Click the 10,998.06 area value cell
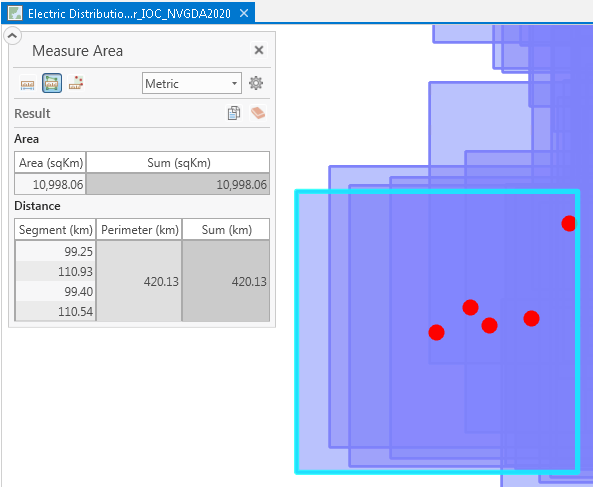The height and width of the screenshot is (489, 594). click(x=50, y=184)
